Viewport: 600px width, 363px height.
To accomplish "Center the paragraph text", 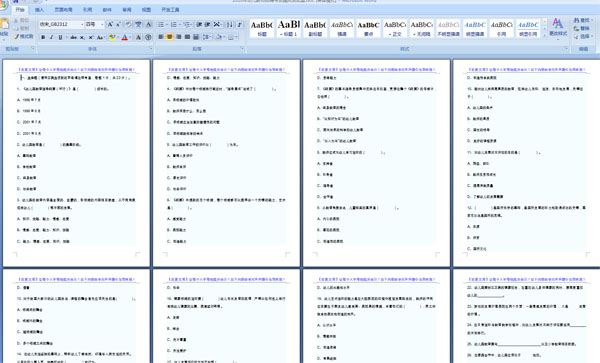I will point(170,37).
